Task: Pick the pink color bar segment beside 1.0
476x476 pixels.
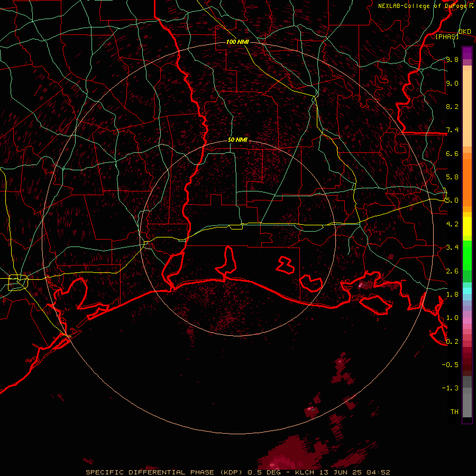Action: tap(467, 320)
